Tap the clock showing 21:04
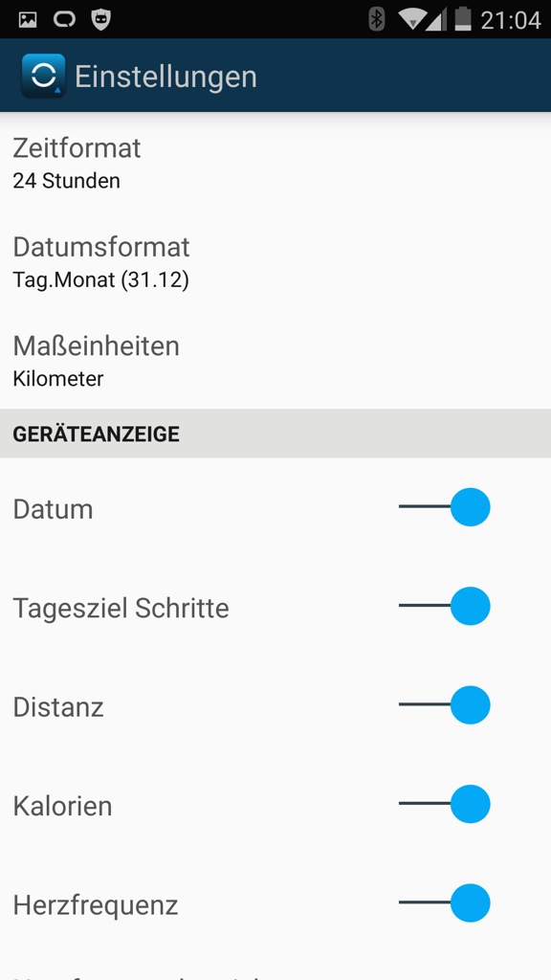Viewport: 551px width, 980px height. [511, 20]
